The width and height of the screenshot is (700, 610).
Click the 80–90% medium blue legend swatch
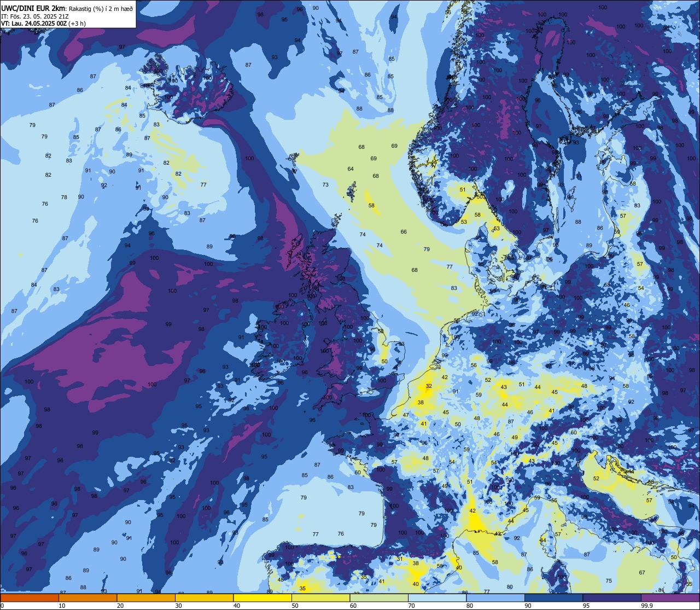pyautogui.click(x=495, y=598)
